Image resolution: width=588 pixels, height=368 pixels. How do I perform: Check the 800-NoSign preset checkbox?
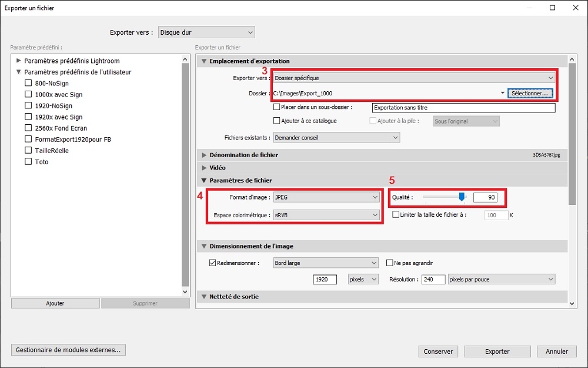coord(28,83)
